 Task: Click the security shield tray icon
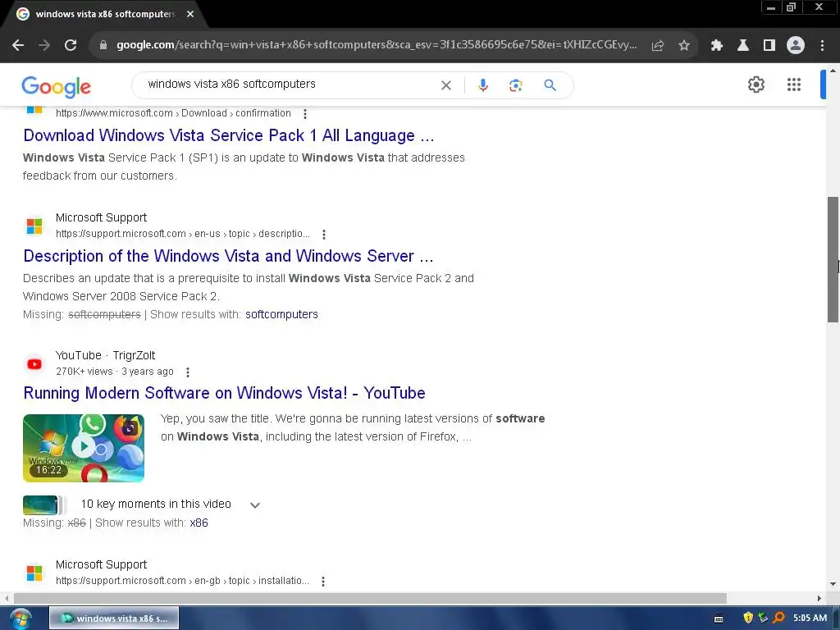tap(748, 618)
